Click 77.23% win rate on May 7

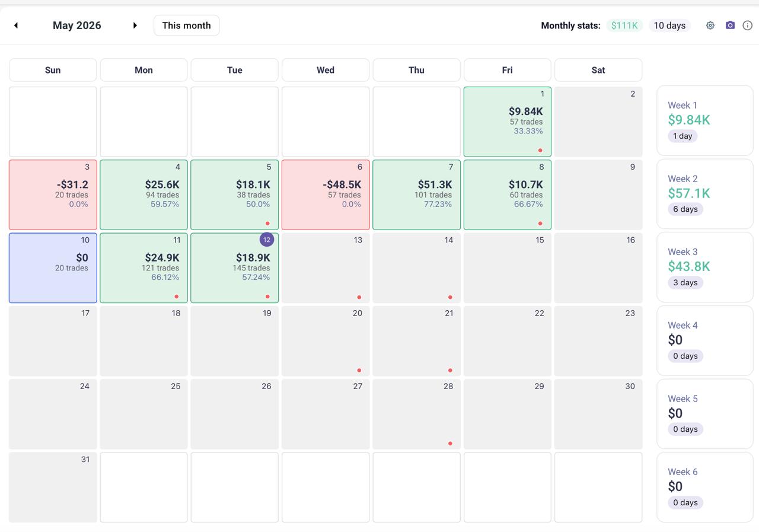click(438, 204)
